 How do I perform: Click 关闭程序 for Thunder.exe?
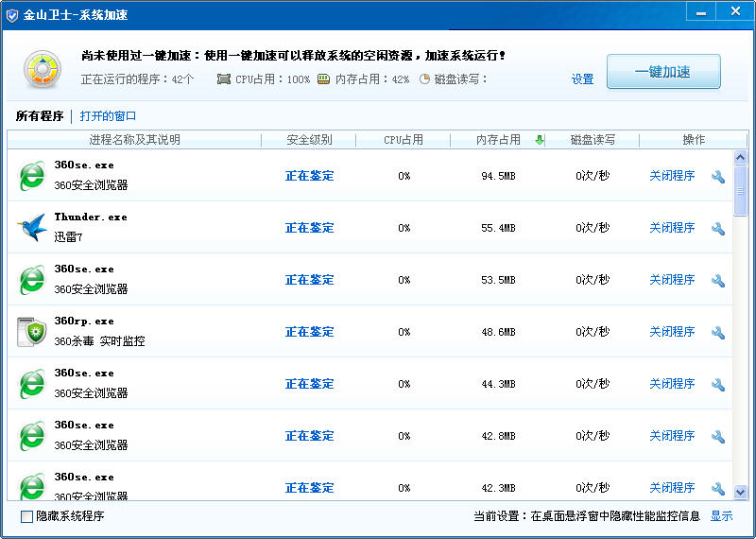[x=672, y=228]
